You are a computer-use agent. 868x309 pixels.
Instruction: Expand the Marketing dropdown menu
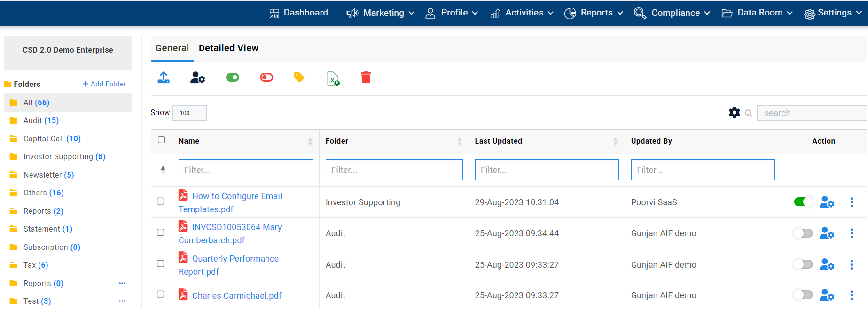click(x=380, y=13)
